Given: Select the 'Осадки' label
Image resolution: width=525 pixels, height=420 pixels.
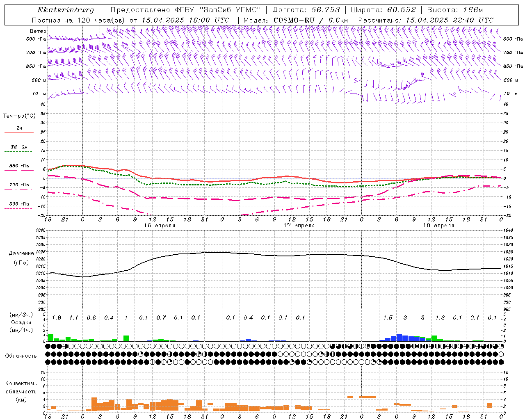Looking at the screenshot, I should (x=21, y=322).
